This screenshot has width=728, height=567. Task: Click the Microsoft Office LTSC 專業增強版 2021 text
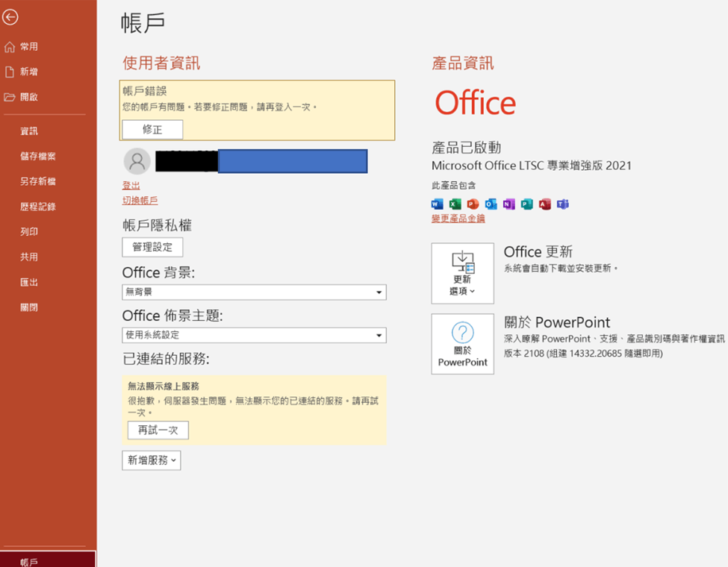pyautogui.click(x=532, y=166)
